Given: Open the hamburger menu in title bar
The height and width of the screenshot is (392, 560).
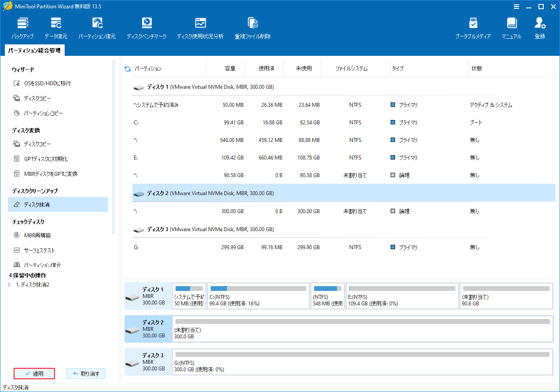Looking at the screenshot, I should [x=516, y=7].
